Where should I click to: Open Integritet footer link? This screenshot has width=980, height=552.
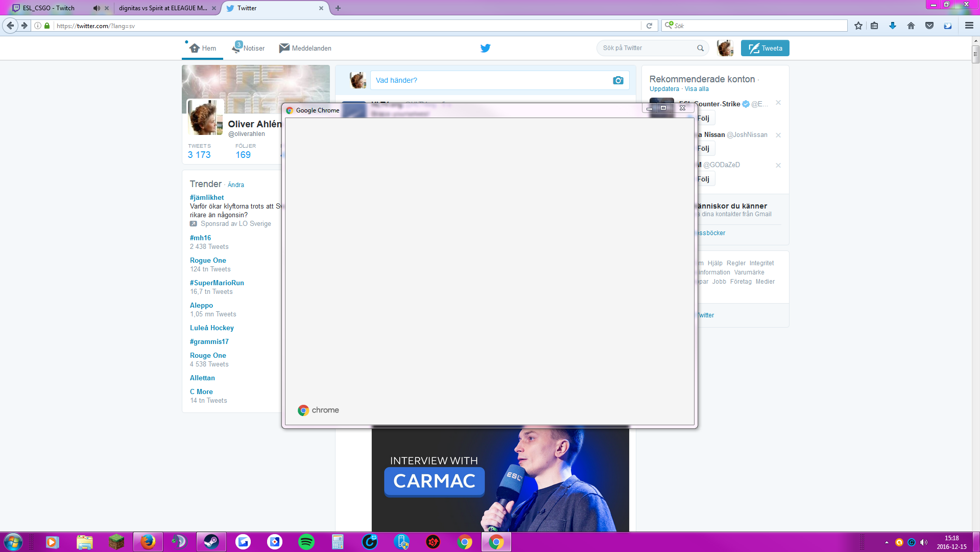tap(761, 263)
